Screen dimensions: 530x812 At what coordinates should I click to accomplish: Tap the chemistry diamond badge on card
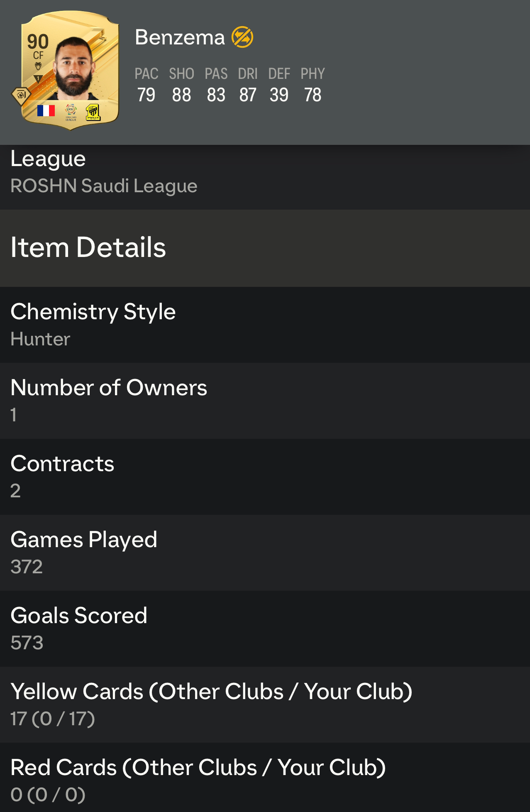[x=21, y=97]
